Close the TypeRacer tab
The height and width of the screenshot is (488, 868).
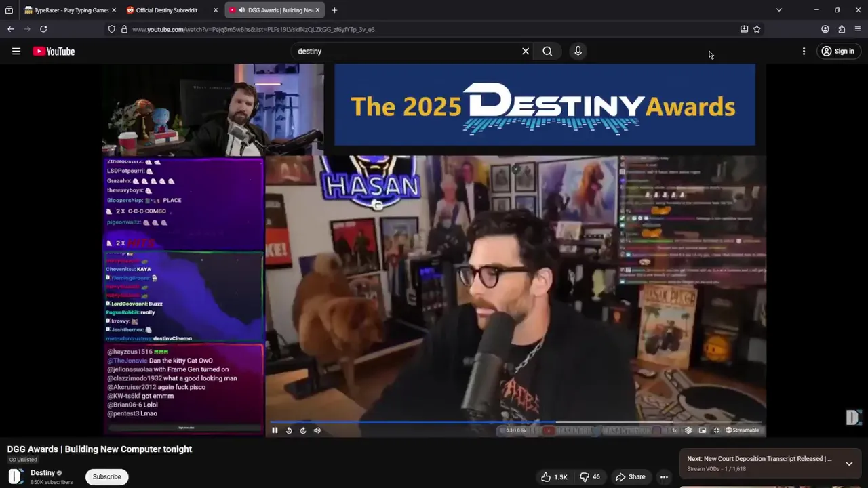[x=113, y=10]
